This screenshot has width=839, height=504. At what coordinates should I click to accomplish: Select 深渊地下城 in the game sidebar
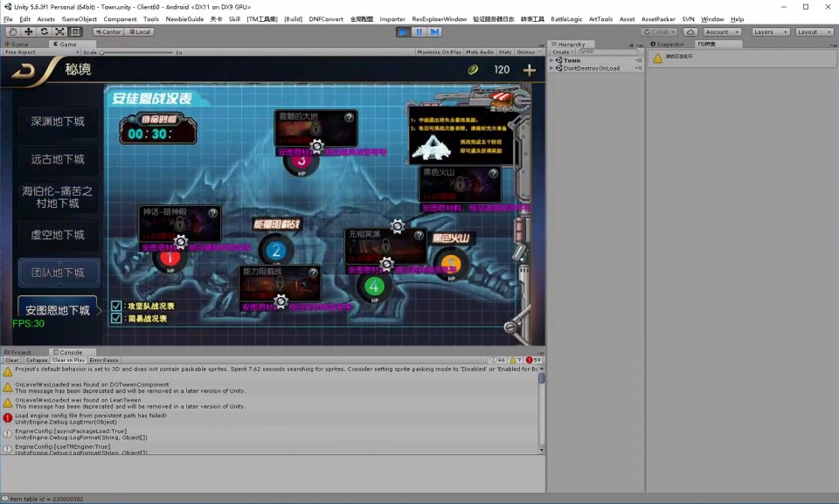click(58, 121)
